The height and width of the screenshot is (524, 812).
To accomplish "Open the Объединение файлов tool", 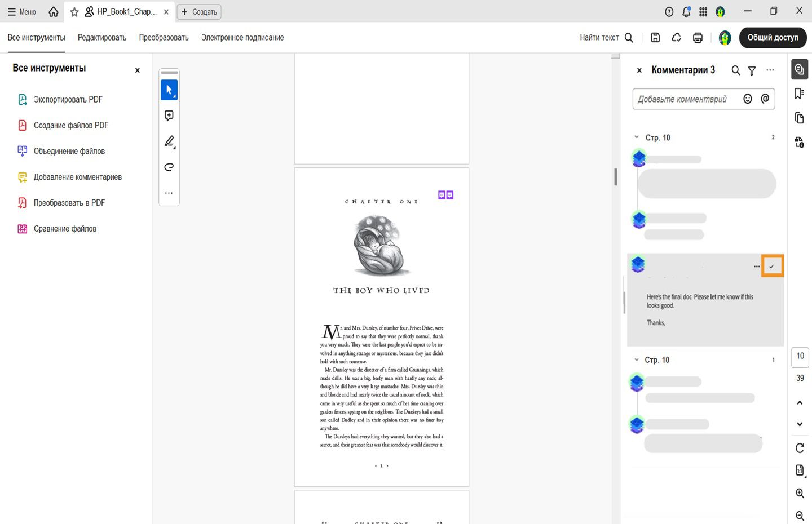I will [x=61, y=152].
